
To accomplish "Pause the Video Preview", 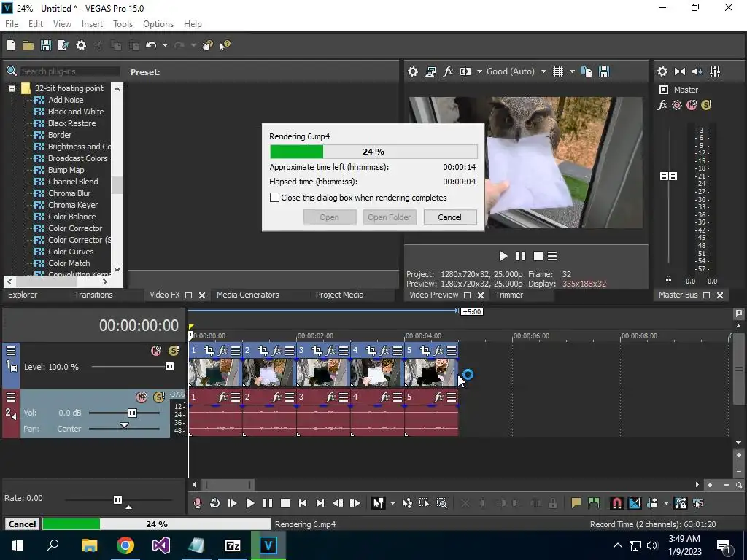I will click(521, 256).
